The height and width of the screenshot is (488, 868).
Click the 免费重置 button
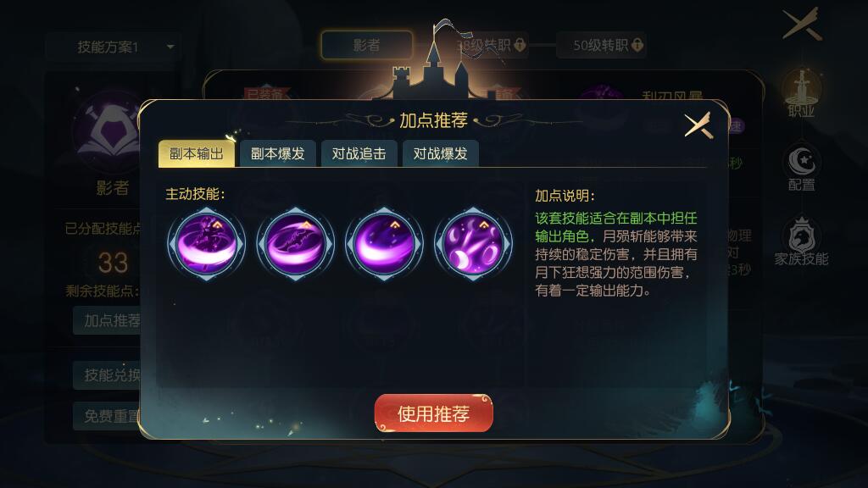coord(107,416)
